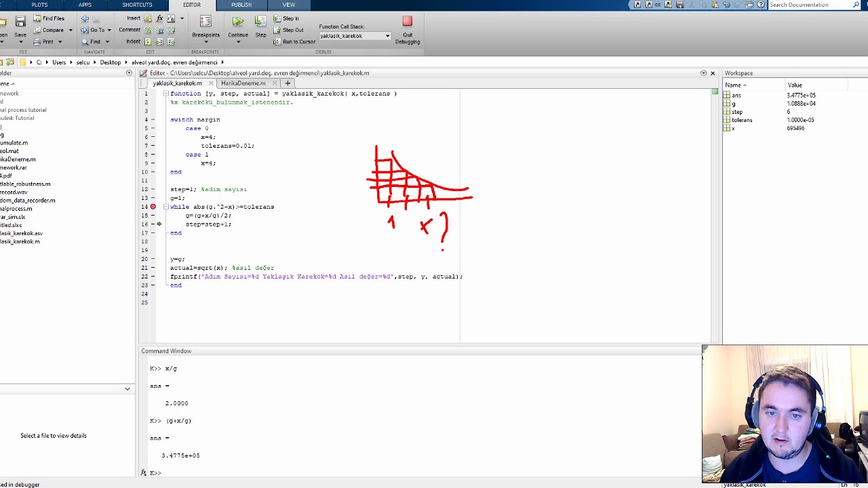The width and height of the screenshot is (868, 488).
Task: Expand the Continue dropdown arrow
Action: pyautogui.click(x=238, y=42)
